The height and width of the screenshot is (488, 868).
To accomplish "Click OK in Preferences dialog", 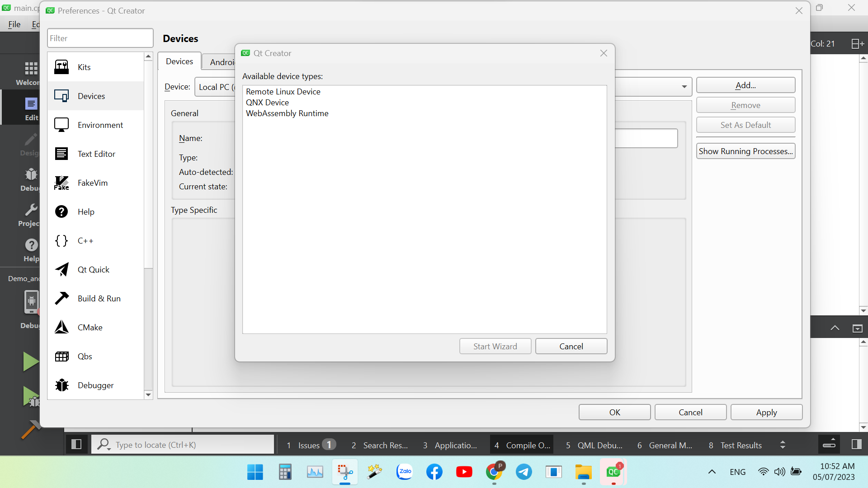I will pyautogui.click(x=614, y=412).
